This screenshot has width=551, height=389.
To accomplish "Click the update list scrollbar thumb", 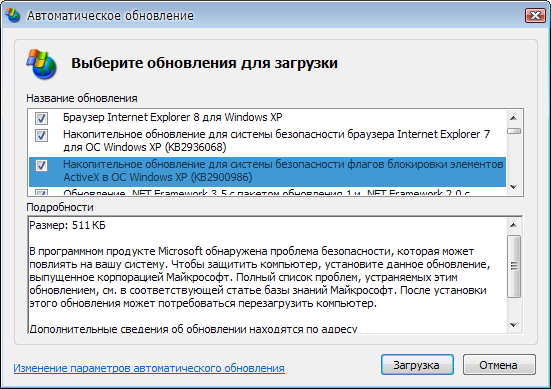I will 514,131.
